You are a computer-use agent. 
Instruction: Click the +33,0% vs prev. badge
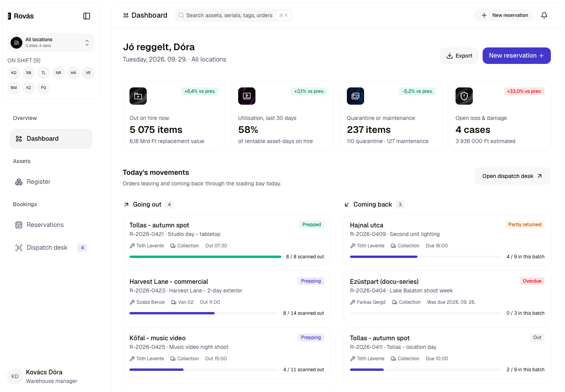tap(524, 91)
